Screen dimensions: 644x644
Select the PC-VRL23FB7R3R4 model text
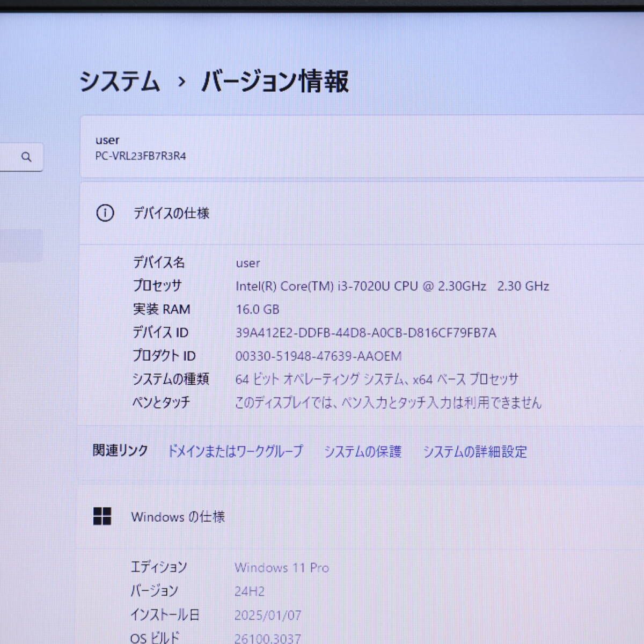141,156
